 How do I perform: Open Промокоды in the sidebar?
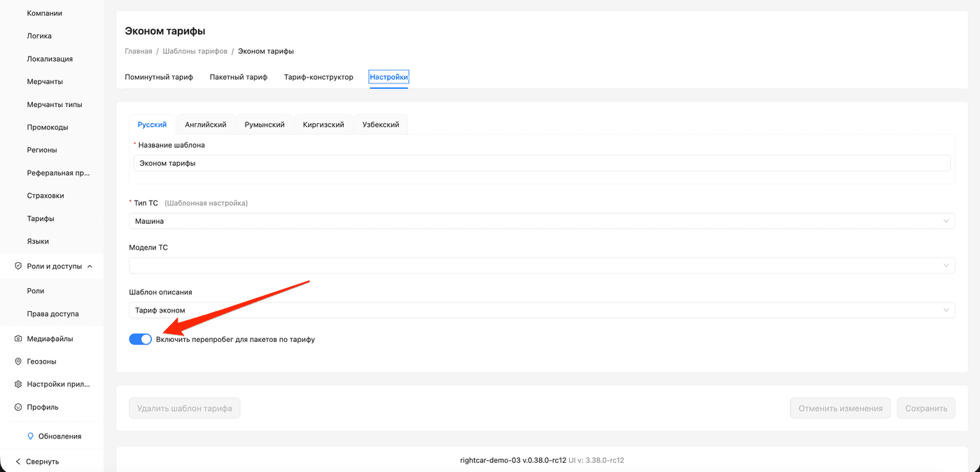tap(48, 127)
